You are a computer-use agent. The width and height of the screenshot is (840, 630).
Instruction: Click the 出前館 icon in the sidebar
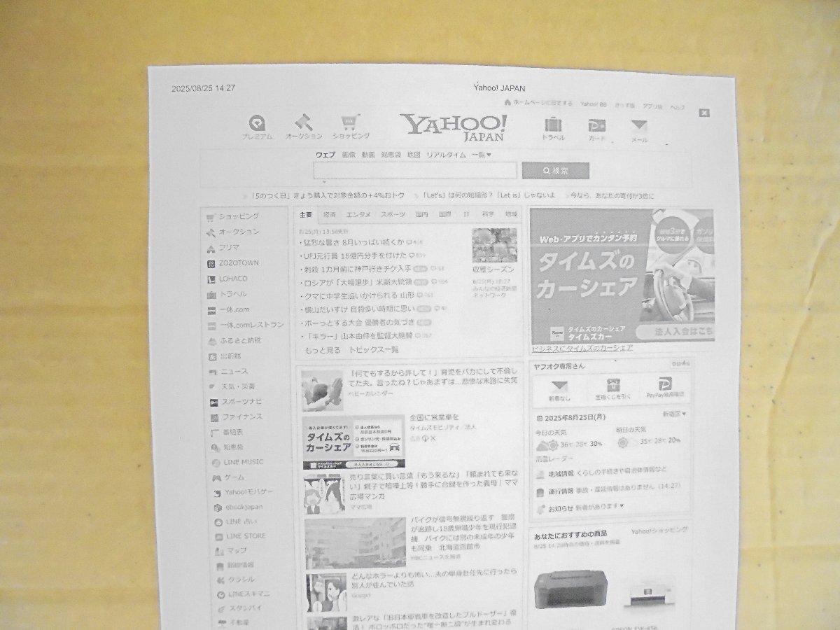213,356
